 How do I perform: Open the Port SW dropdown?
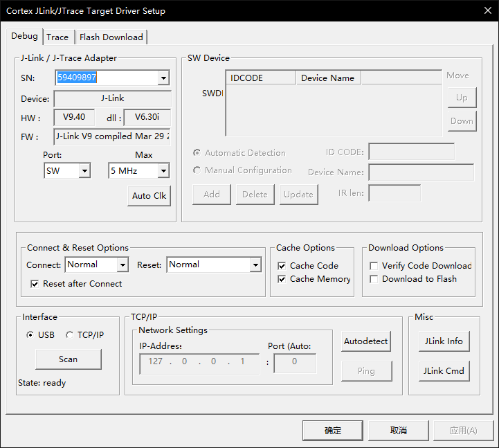coord(84,170)
